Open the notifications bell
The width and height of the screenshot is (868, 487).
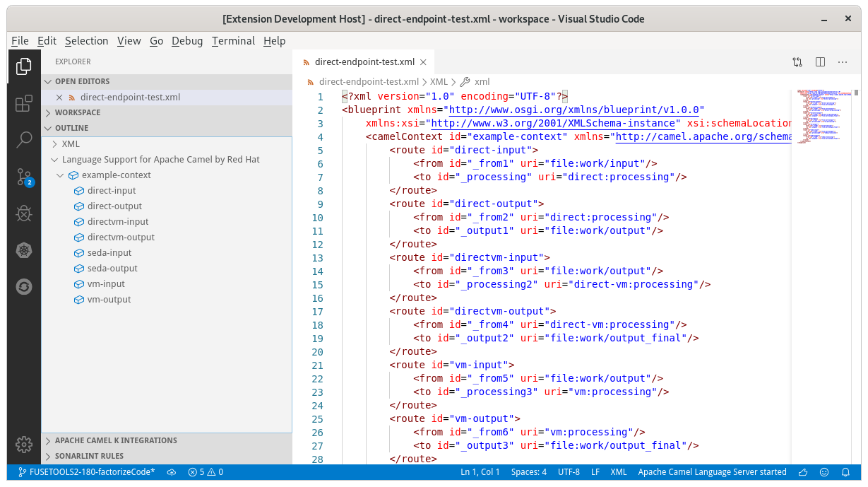coord(845,472)
